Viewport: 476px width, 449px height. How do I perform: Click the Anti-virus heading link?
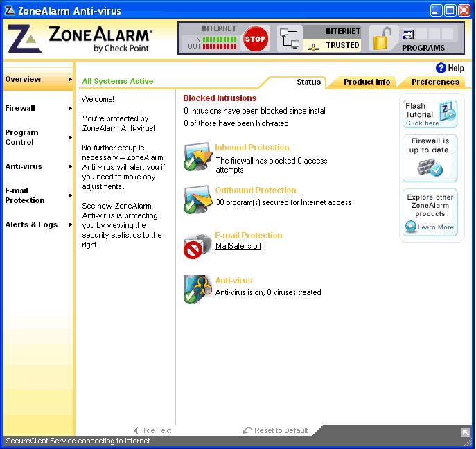233,280
